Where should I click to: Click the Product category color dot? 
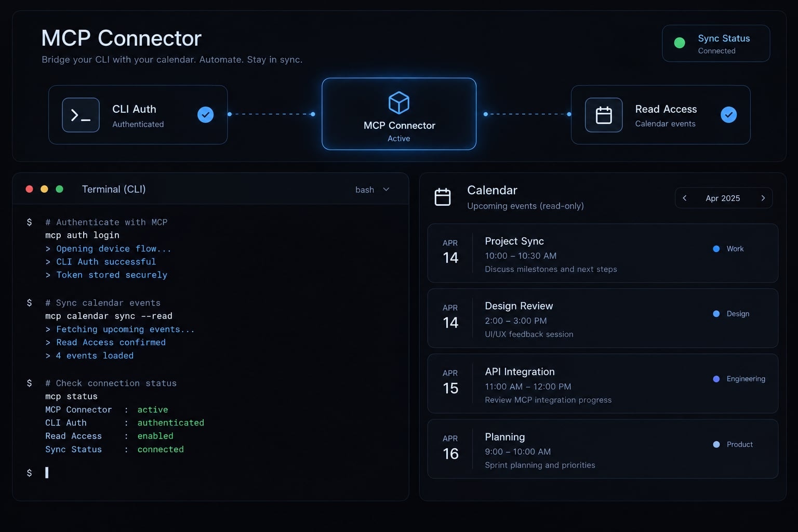coord(716,445)
